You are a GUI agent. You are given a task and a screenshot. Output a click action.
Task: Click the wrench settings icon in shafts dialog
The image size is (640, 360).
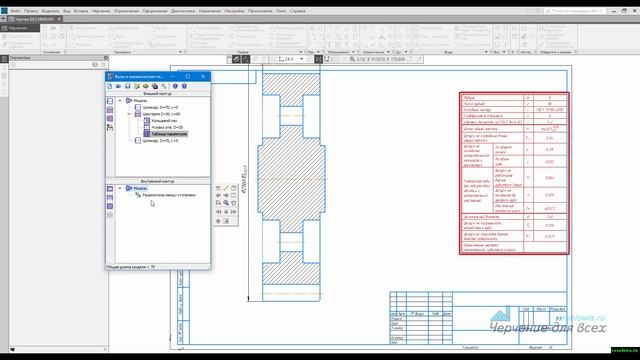pyautogui.click(x=164, y=86)
